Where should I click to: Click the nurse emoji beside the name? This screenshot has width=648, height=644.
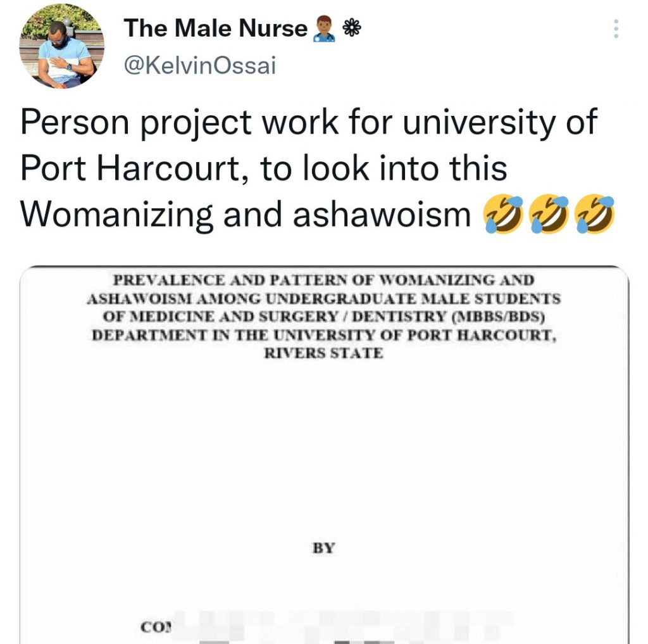pyautogui.click(x=323, y=28)
